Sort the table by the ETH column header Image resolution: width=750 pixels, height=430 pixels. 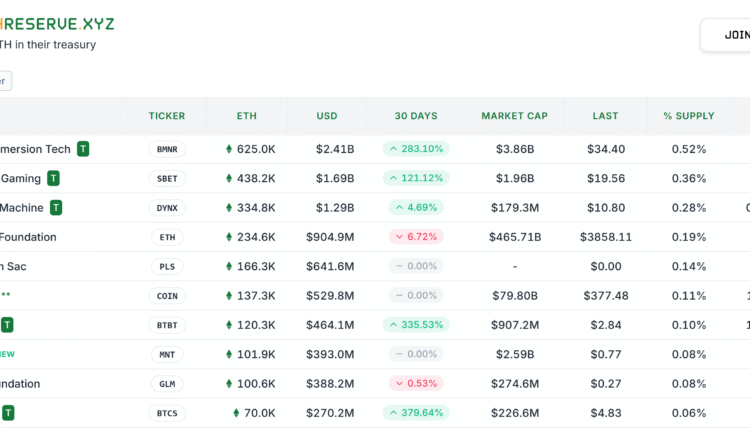[246, 116]
